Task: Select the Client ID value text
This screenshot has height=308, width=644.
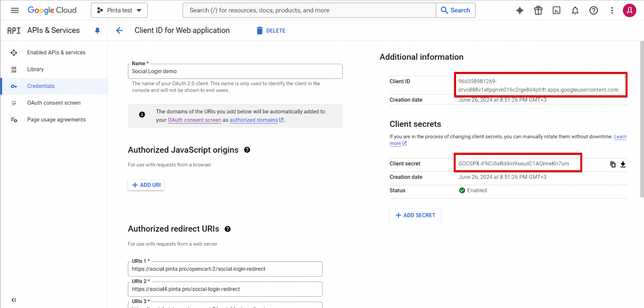Action: coord(538,86)
